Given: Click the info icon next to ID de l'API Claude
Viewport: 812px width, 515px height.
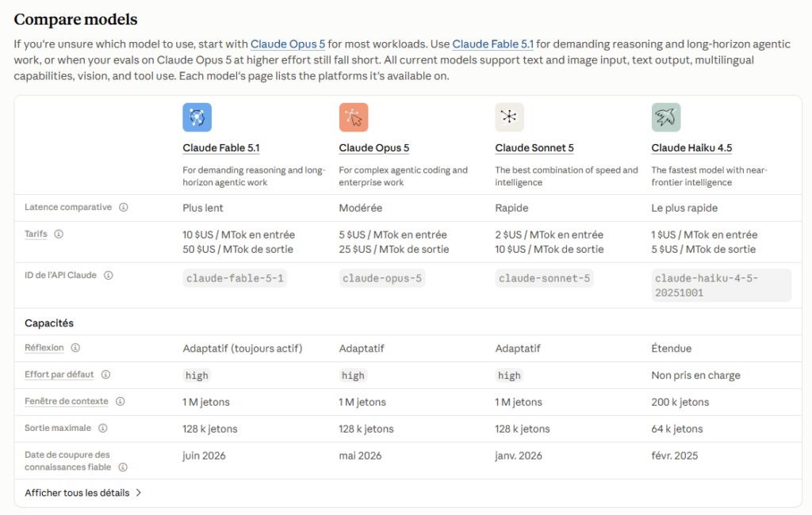Looking at the screenshot, I should pos(108,276).
